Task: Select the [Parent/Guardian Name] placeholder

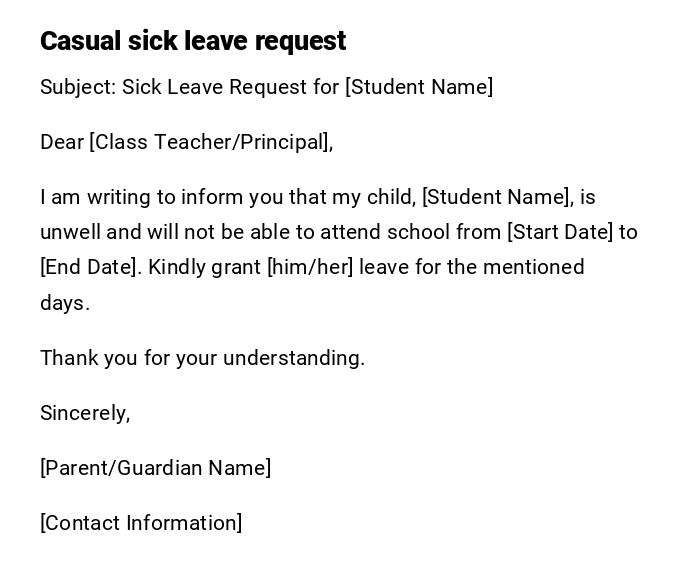Action: 156,468
